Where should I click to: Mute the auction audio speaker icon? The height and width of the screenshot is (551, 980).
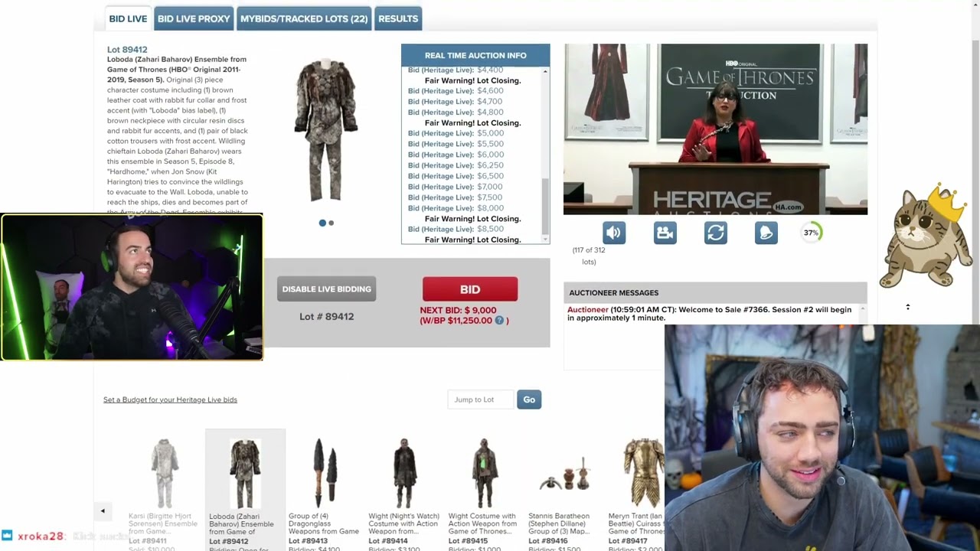(x=614, y=233)
